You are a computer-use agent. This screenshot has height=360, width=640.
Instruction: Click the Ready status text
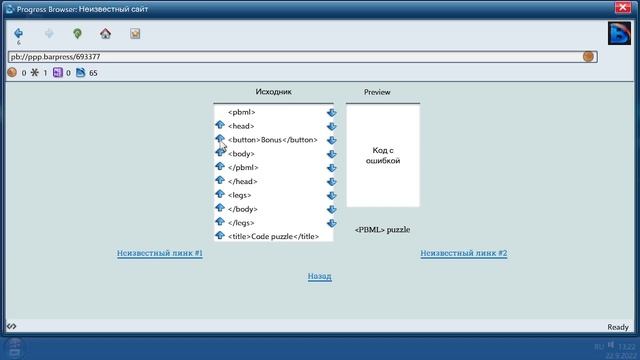tap(618, 327)
